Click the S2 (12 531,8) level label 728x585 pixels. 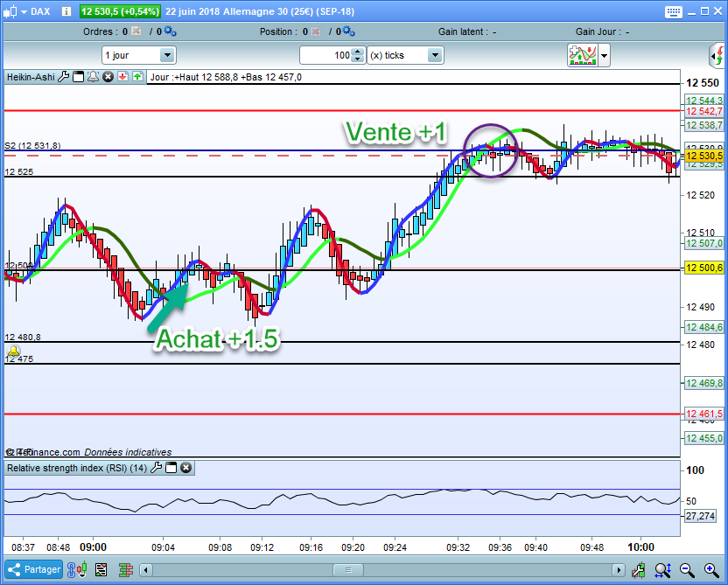click(x=32, y=146)
